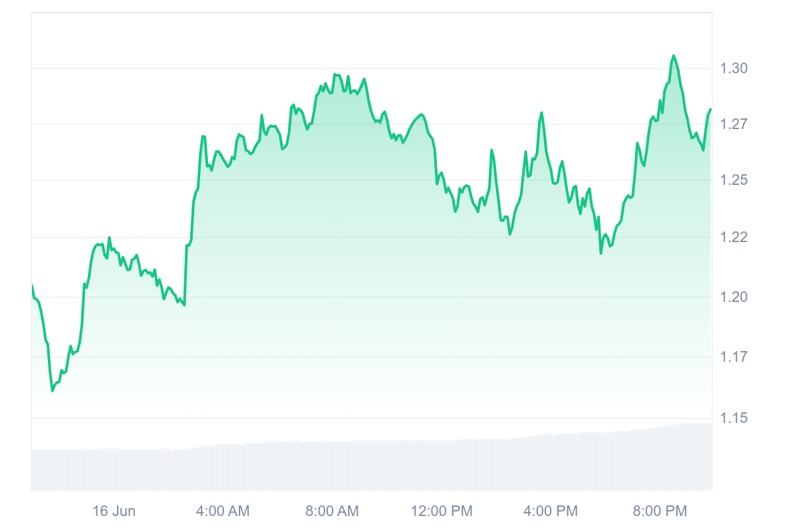798x532 pixels.
Task: Click the highest peak of the price line
Action: click(x=674, y=56)
